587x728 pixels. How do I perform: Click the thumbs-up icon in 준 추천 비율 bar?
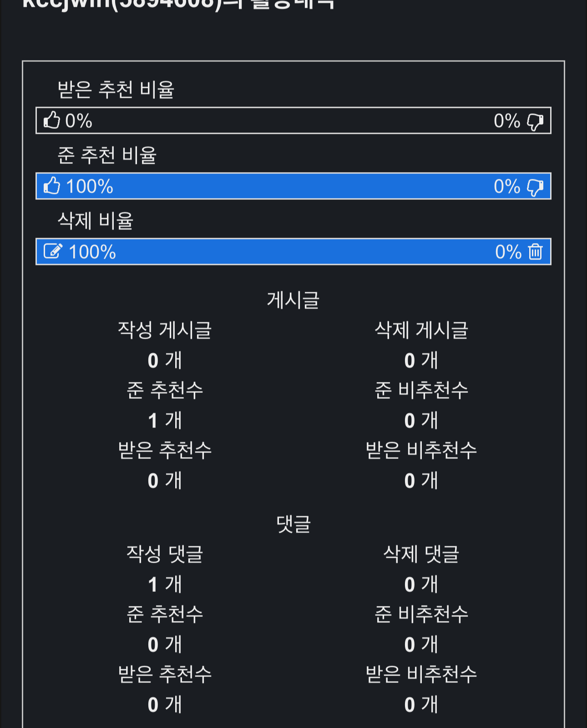pos(52,186)
